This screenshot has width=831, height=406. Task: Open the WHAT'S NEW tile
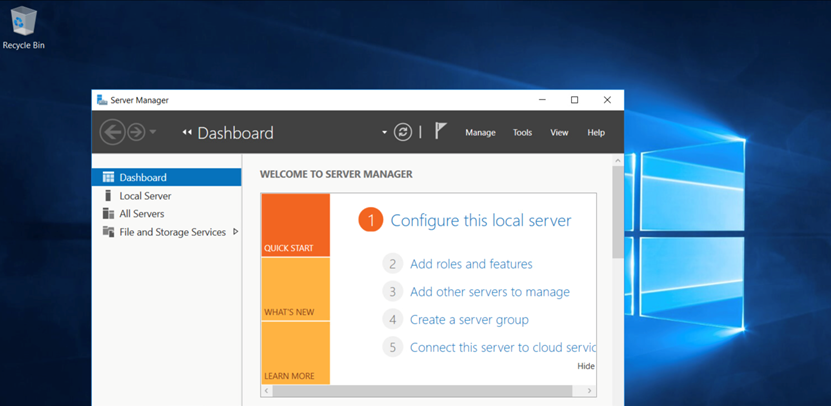[x=296, y=289]
